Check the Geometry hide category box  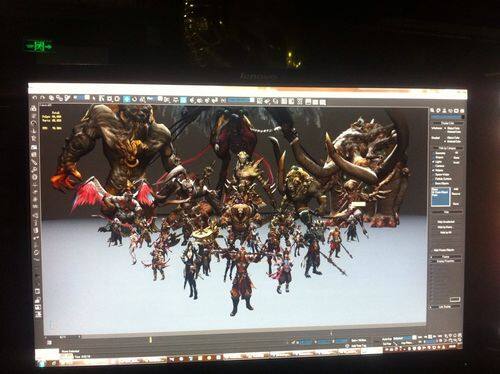[x=433, y=153]
